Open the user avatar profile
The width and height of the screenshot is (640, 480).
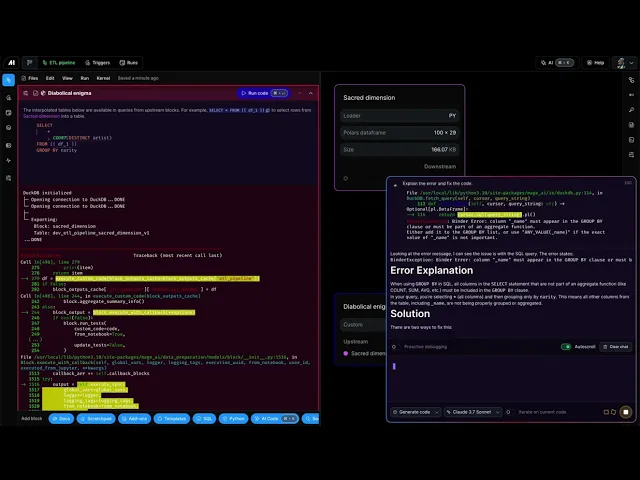[x=621, y=62]
